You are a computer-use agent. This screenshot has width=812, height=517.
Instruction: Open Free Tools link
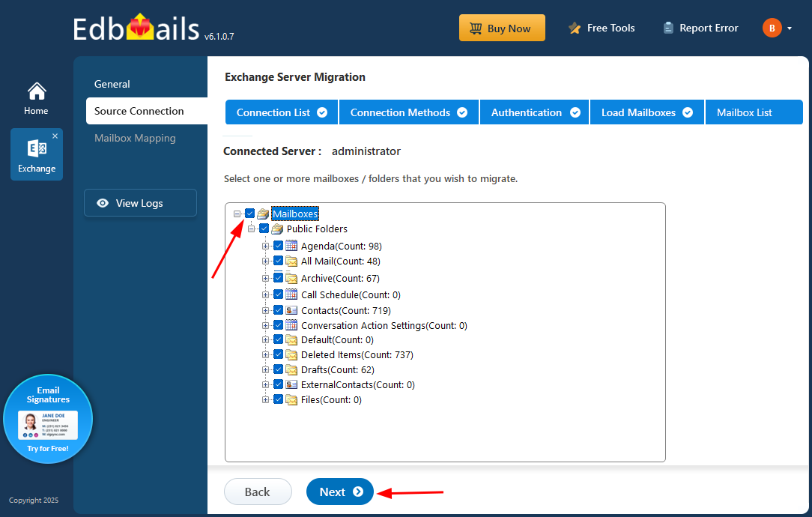602,28
